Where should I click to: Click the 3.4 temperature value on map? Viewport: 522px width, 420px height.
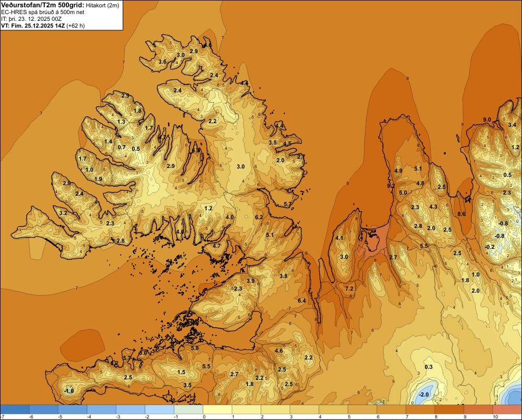click(513, 125)
